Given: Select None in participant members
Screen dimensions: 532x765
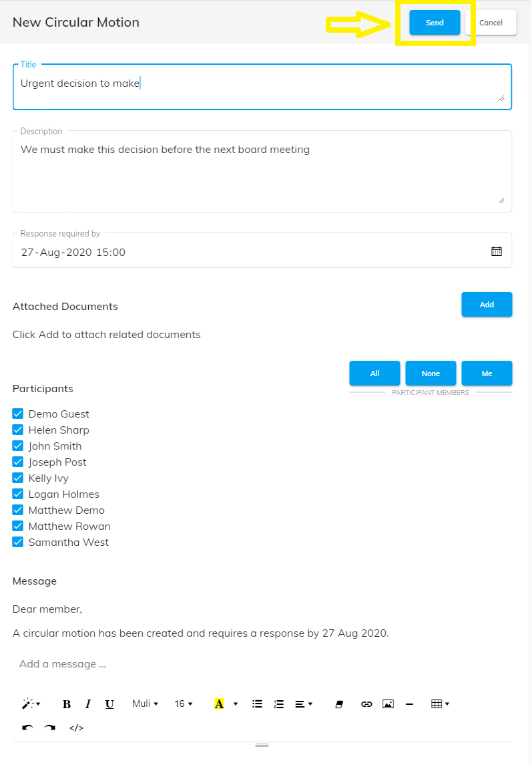Looking at the screenshot, I should tap(431, 373).
